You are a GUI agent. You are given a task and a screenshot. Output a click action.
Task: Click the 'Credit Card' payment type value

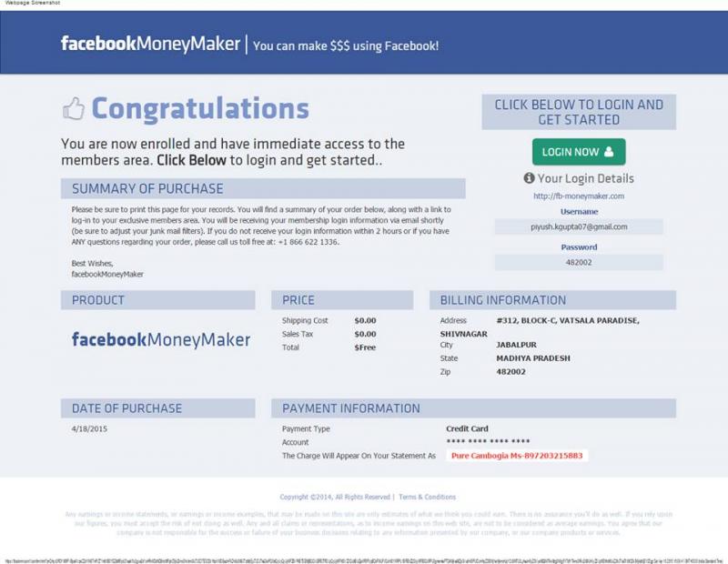[x=467, y=428]
